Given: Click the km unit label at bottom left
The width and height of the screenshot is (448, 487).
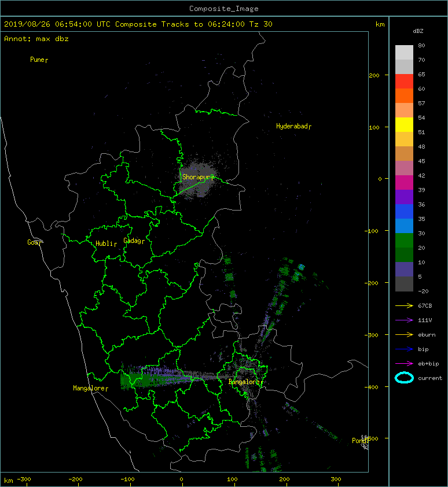Looking at the screenshot, I should point(9,481).
